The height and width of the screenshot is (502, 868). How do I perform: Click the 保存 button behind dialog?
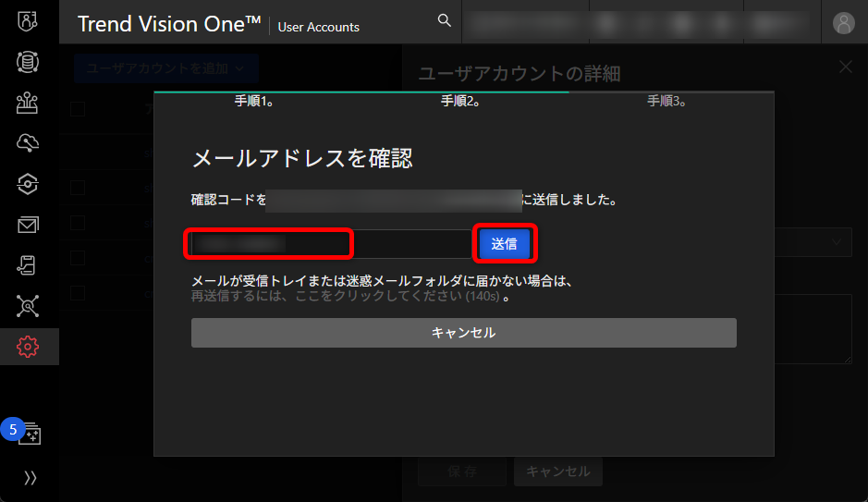462,471
